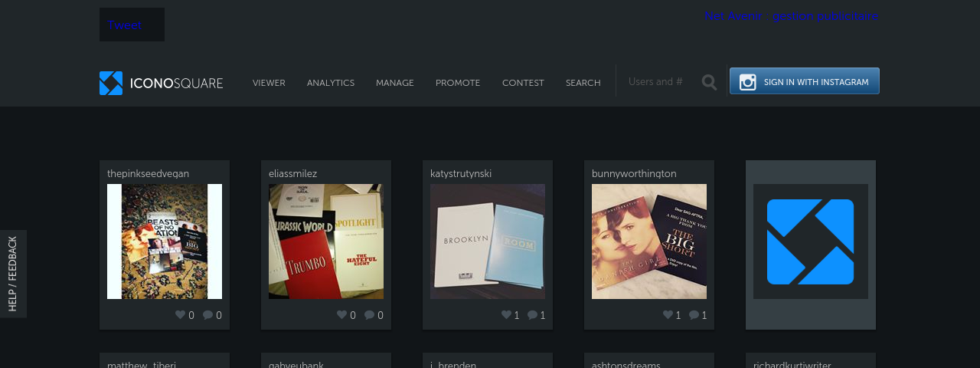
Task: Like katystrutynski's photo via heart icon
Action: point(506,315)
